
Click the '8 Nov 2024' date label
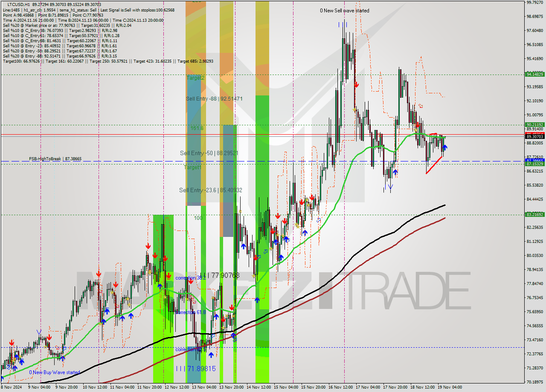(x=11, y=388)
